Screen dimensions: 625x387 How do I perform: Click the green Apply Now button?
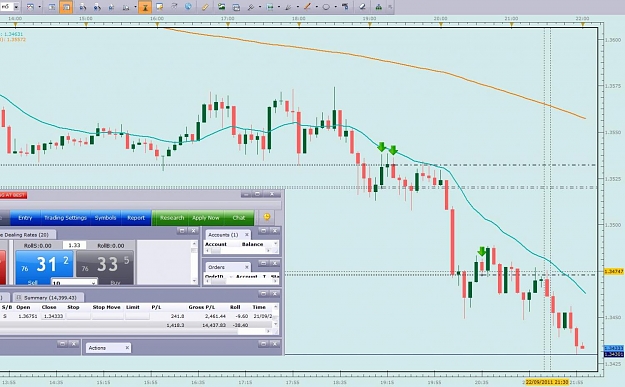pos(206,218)
